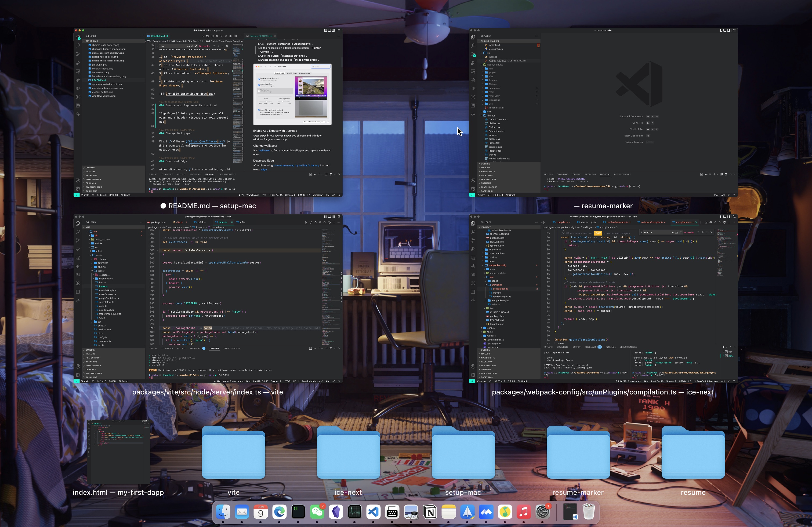Select build.ts tab in vite window
The height and width of the screenshot is (527, 812).
(201, 222)
